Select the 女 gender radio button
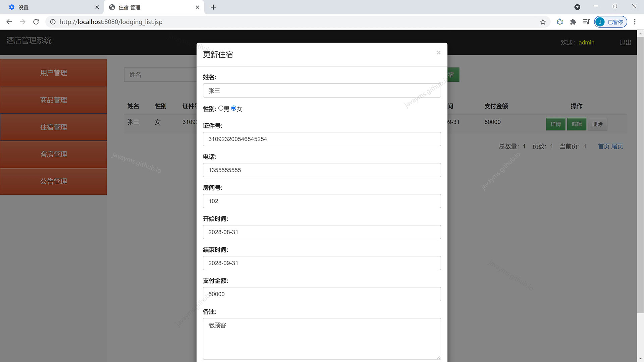Viewport: 644px width, 362px height. 234,108
